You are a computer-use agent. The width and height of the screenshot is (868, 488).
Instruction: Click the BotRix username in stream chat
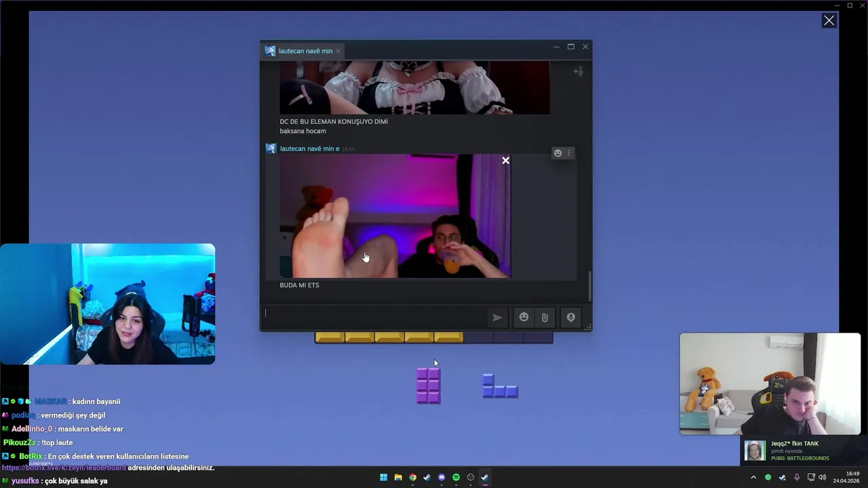click(31, 456)
